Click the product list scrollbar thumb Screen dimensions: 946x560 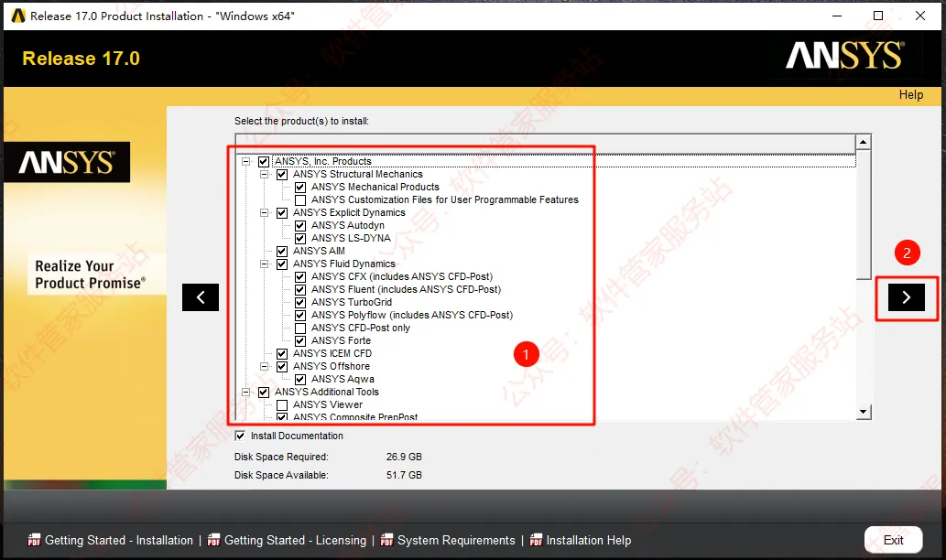pyautogui.click(x=864, y=215)
